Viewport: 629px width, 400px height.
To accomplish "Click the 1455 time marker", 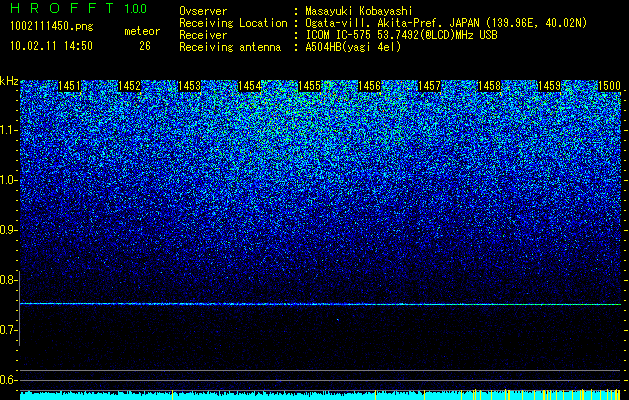I will [310, 86].
